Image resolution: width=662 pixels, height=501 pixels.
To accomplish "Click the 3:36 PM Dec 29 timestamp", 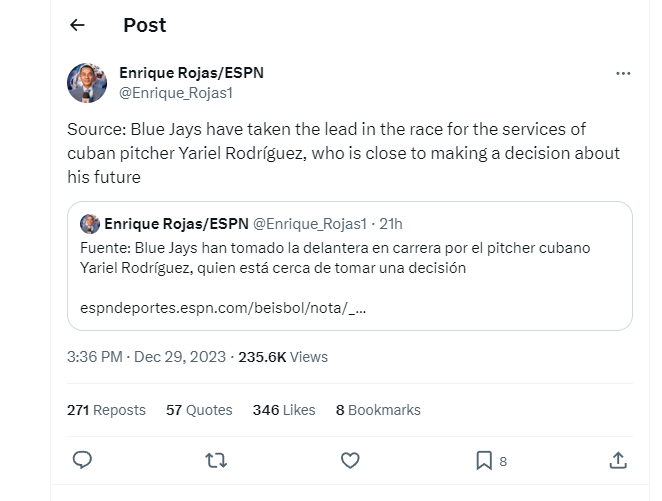I will coord(147,356).
